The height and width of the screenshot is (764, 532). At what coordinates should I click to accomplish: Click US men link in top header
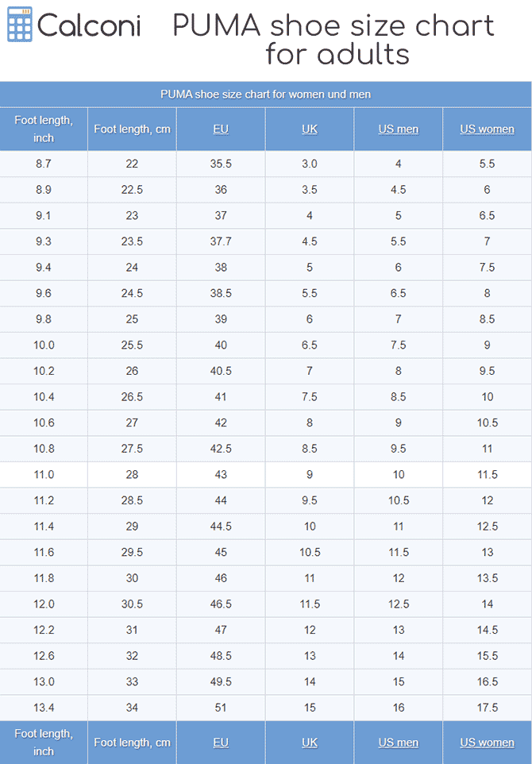(x=398, y=129)
